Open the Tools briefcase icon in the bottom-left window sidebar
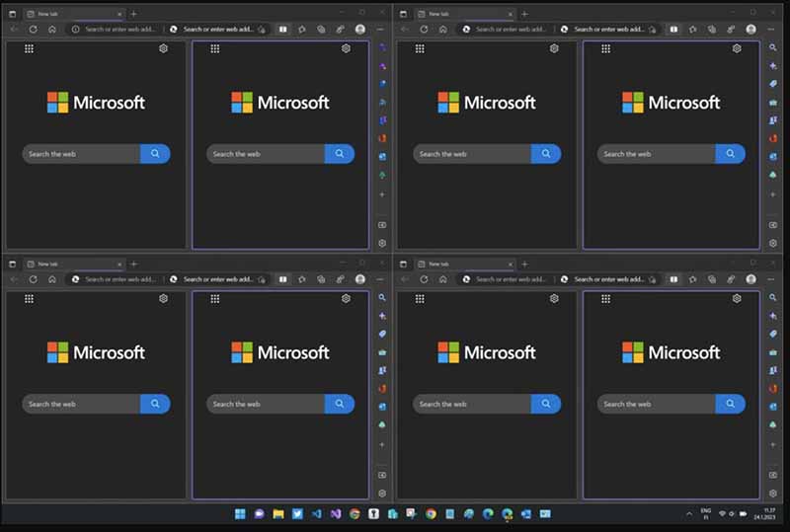The image size is (790, 532). (382, 352)
